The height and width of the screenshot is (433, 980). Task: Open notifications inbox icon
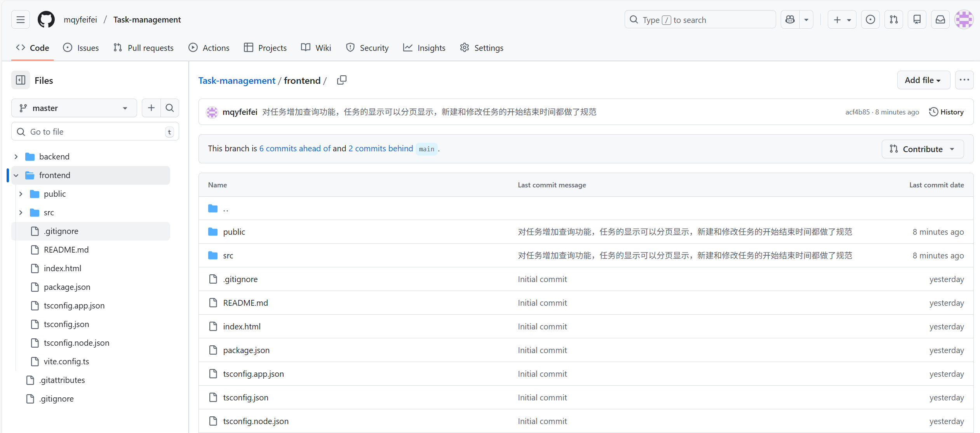940,19
